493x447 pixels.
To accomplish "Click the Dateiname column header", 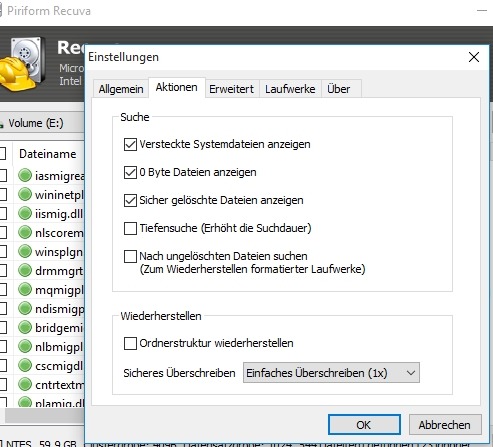I will 48,154.
